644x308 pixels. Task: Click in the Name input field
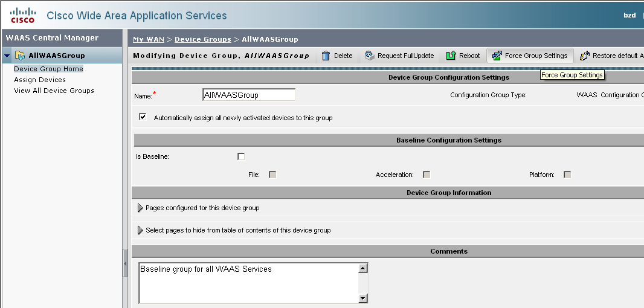249,95
